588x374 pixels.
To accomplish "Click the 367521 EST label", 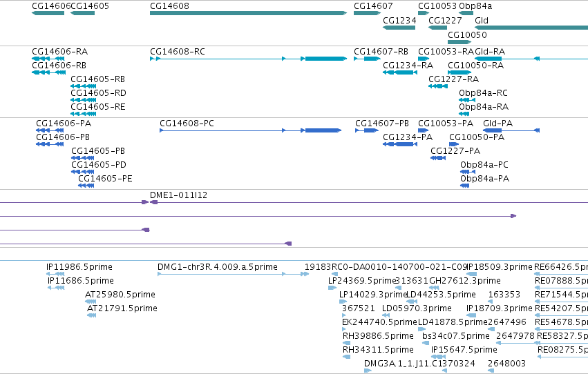I will [x=358, y=309].
